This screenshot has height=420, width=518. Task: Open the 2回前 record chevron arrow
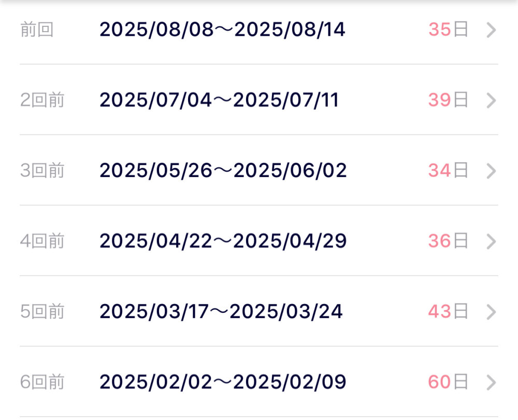(x=491, y=100)
